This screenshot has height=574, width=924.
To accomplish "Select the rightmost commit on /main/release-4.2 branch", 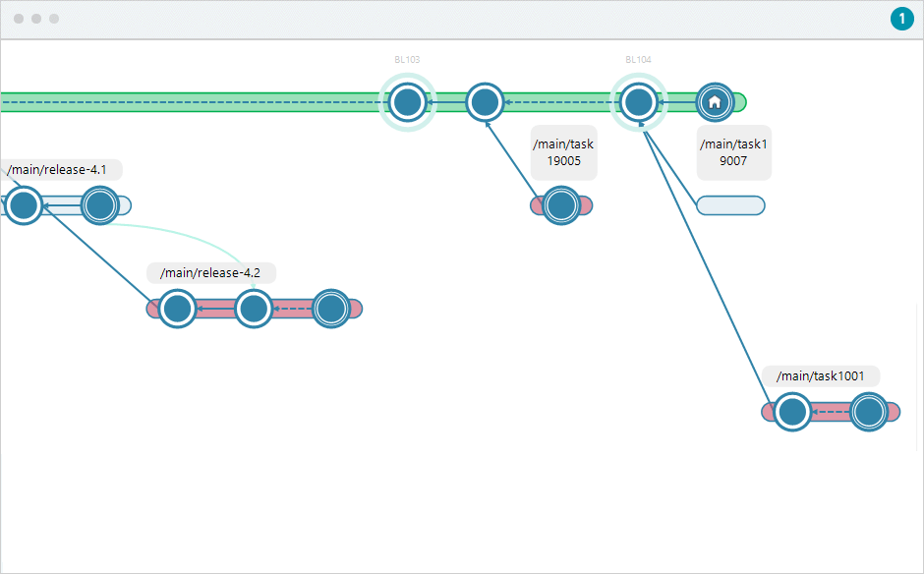I will pyautogui.click(x=330, y=308).
